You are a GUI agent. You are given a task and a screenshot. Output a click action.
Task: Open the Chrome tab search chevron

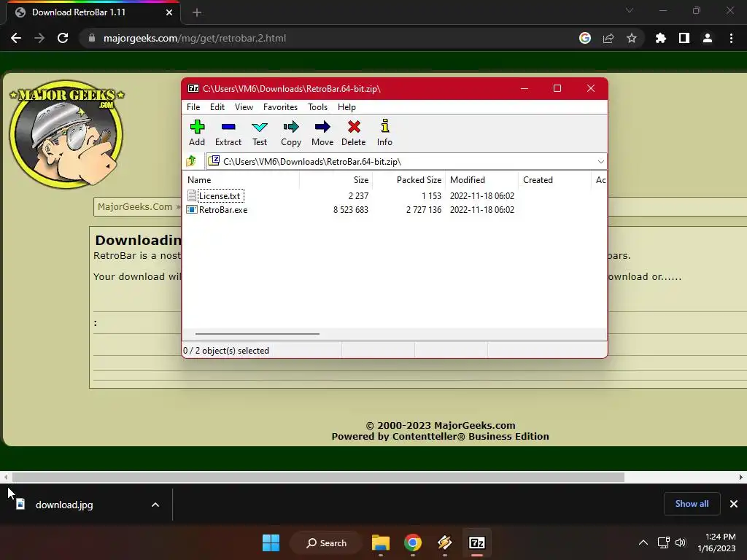tap(630, 10)
